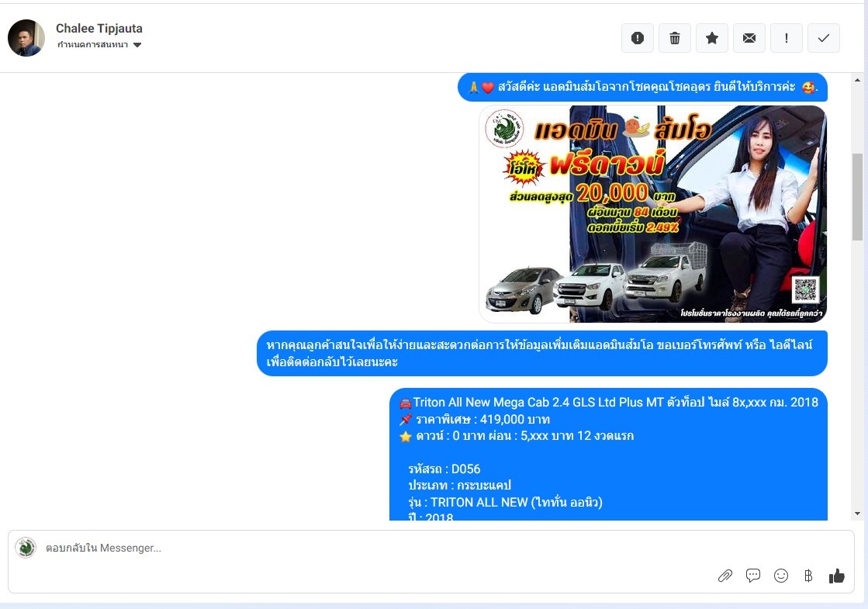Mark conversation unread with envelope icon
Image resolution: width=868 pixels, height=609 pixels.
[749, 38]
